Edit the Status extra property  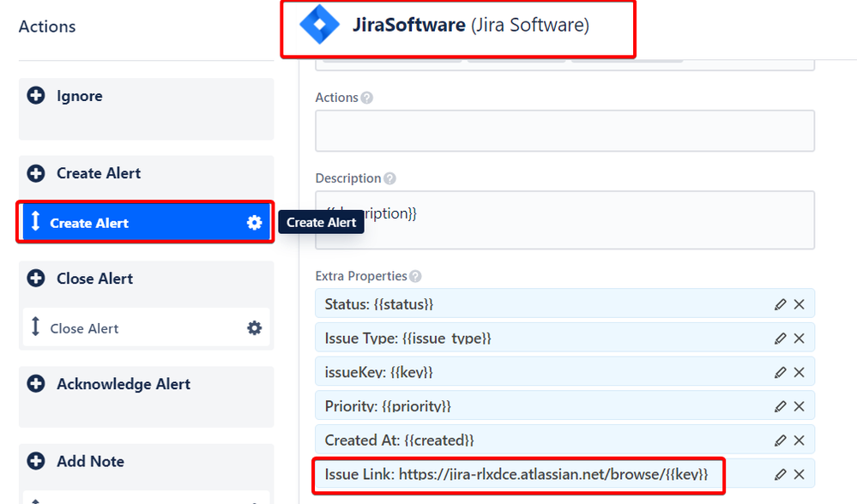[780, 304]
